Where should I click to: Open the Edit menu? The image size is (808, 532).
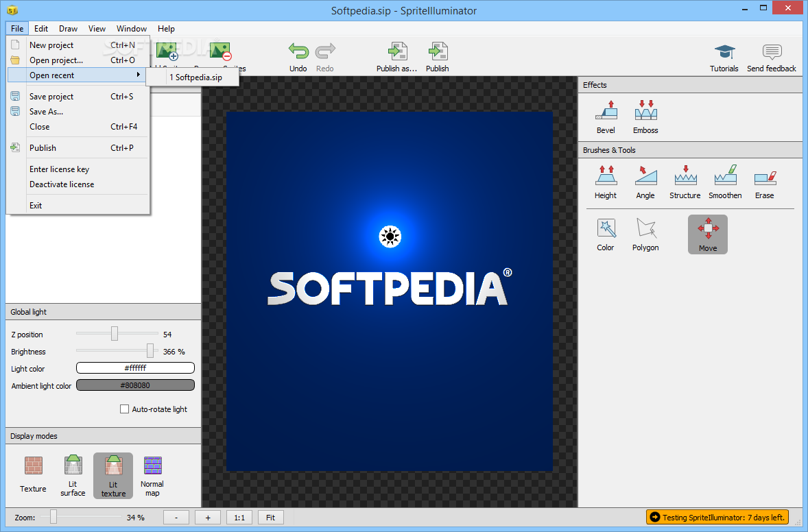point(40,28)
